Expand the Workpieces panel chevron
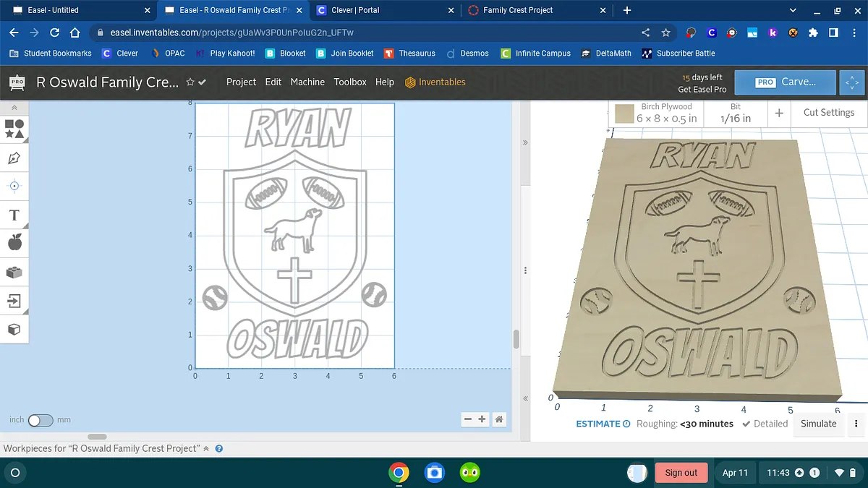 click(x=206, y=448)
